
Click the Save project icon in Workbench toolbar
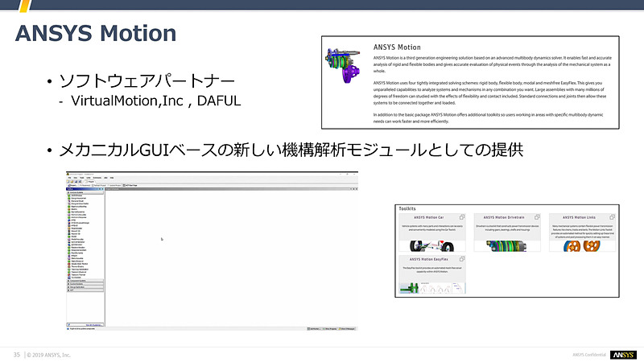coord(76,182)
